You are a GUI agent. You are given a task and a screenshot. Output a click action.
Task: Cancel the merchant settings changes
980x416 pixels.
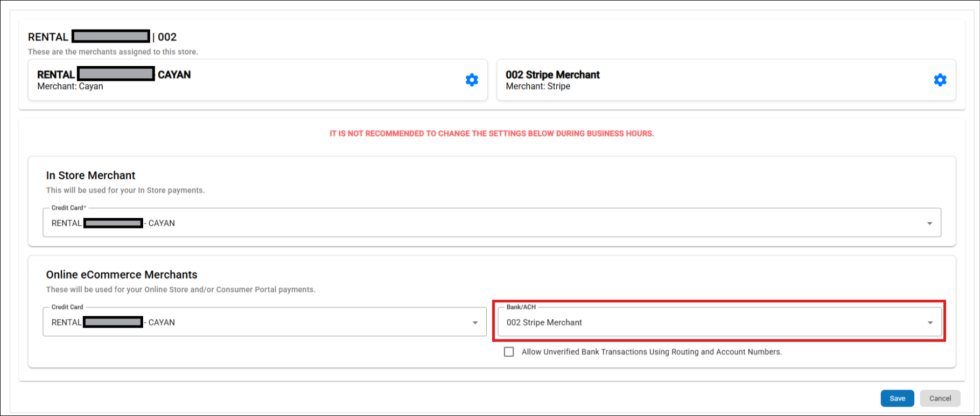click(x=940, y=398)
